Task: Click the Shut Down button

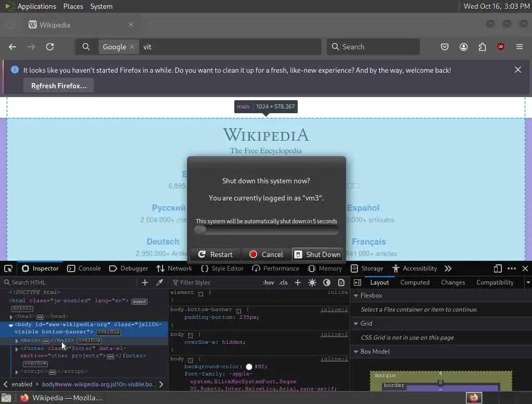Action: pyautogui.click(x=317, y=254)
